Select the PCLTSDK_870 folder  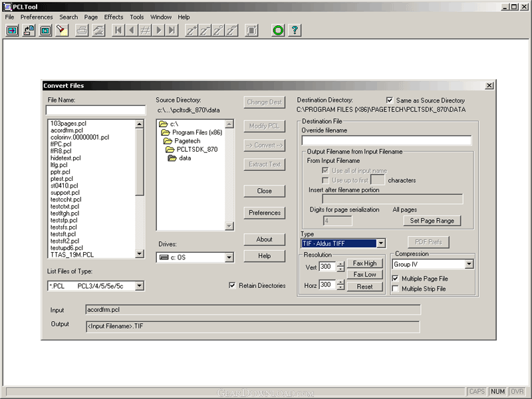point(192,149)
